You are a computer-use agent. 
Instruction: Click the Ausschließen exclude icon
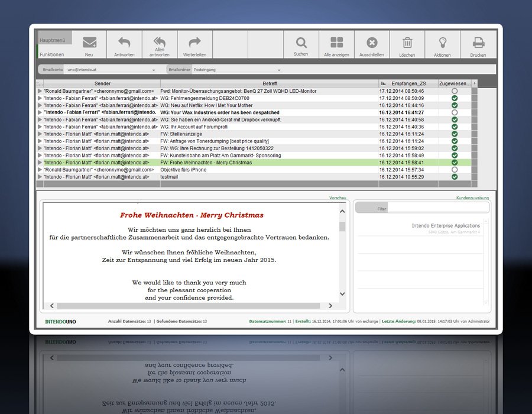pos(372,45)
